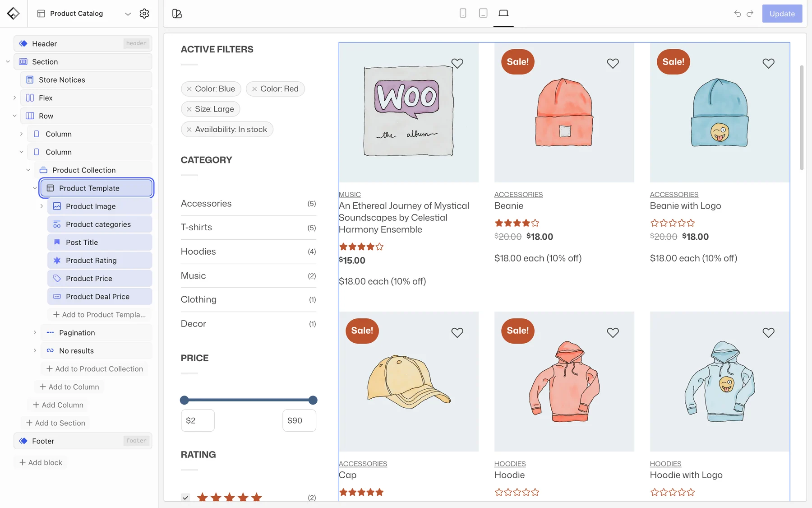812x508 pixels.
Task: Remove Availability: In stock filter
Action: [189, 130]
